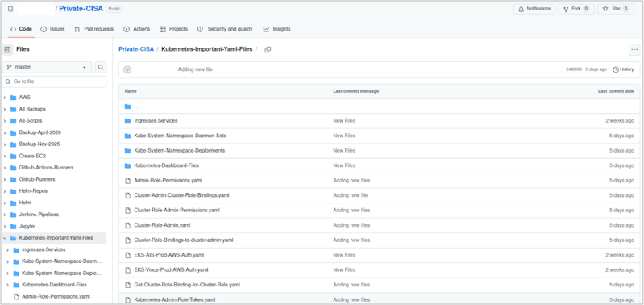Collapse the Files side panel icon
Viewport: 644px width, 305px height.
pos(7,49)
